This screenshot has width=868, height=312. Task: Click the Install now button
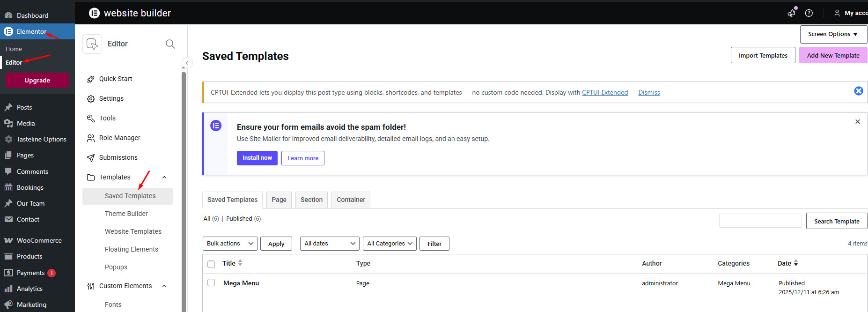pos(257,158)
